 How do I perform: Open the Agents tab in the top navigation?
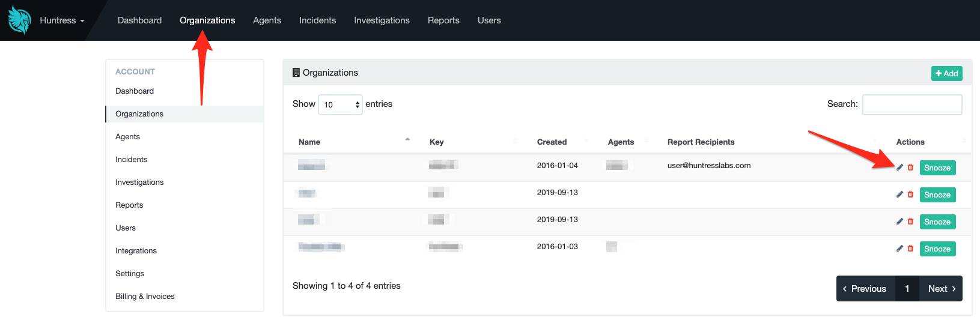267,20
